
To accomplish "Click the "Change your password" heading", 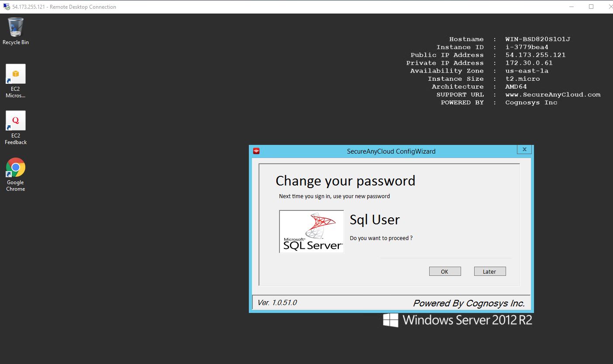I will click(x=345, y=181).
